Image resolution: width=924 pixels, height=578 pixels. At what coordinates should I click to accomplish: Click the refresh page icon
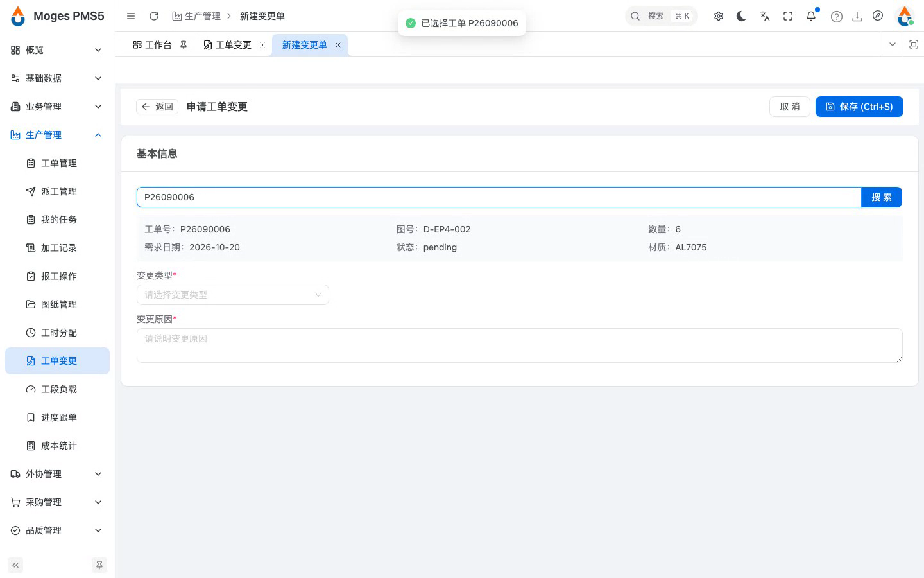point(154,16)
